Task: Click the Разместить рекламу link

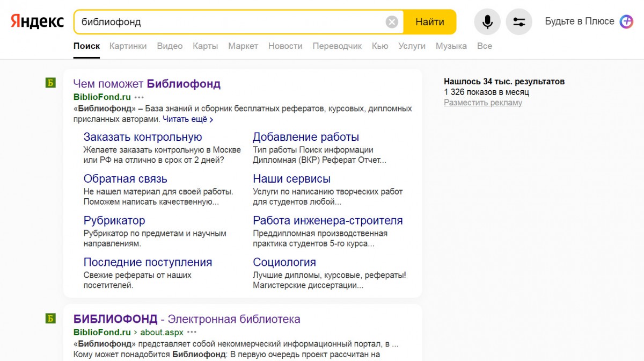Action: click(x=483, y=103)
